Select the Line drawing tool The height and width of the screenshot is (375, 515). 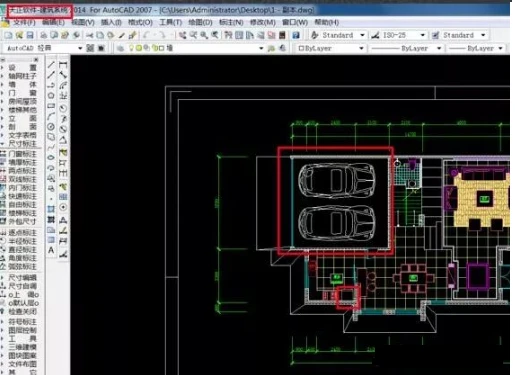coord(51,65)
